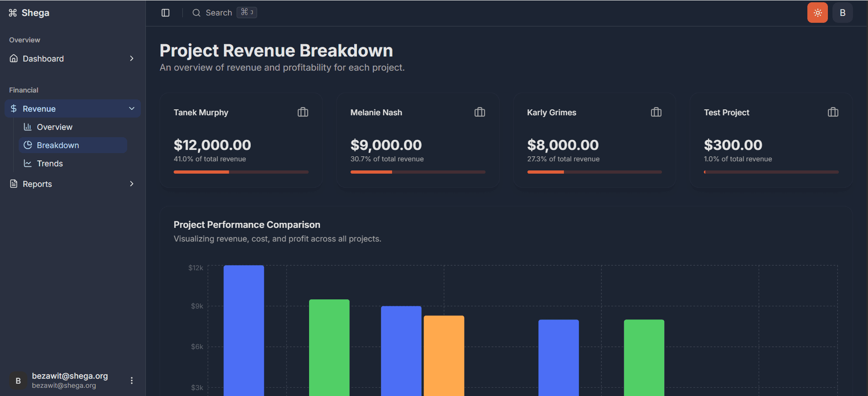Click the Shega logo icon
868x396 pixels.
(13, 13)
